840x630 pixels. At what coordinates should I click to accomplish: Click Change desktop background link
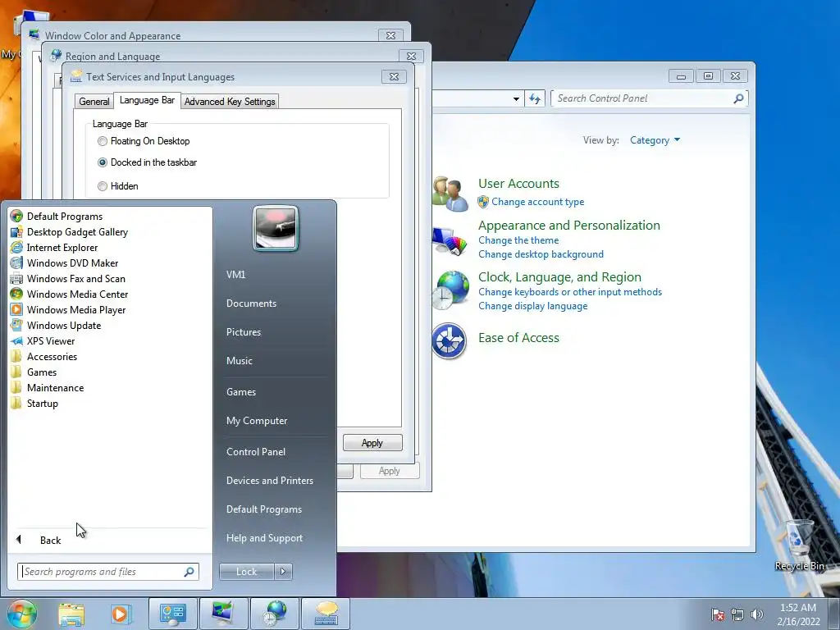point(541,254)
